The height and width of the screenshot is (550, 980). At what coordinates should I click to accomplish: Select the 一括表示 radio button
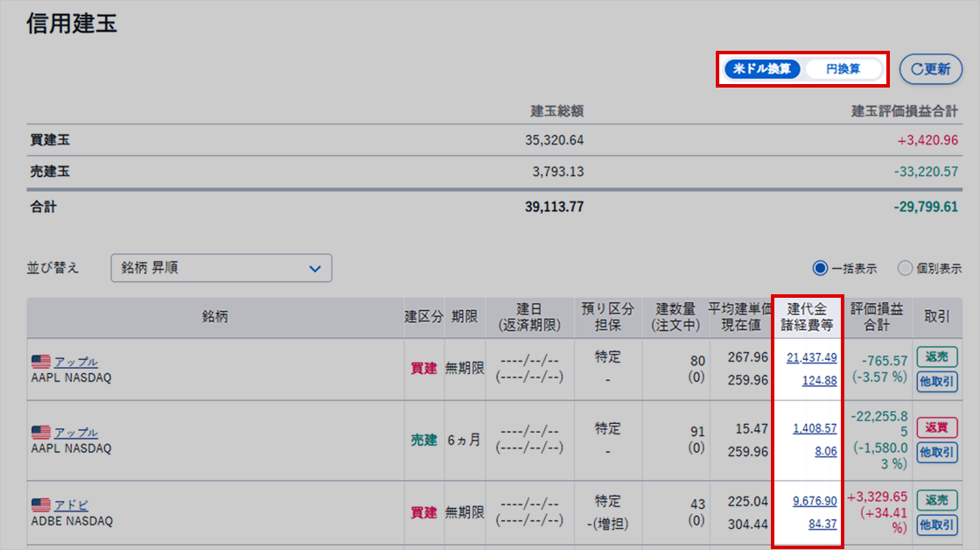pyautogui.click(x=820, y=269)
